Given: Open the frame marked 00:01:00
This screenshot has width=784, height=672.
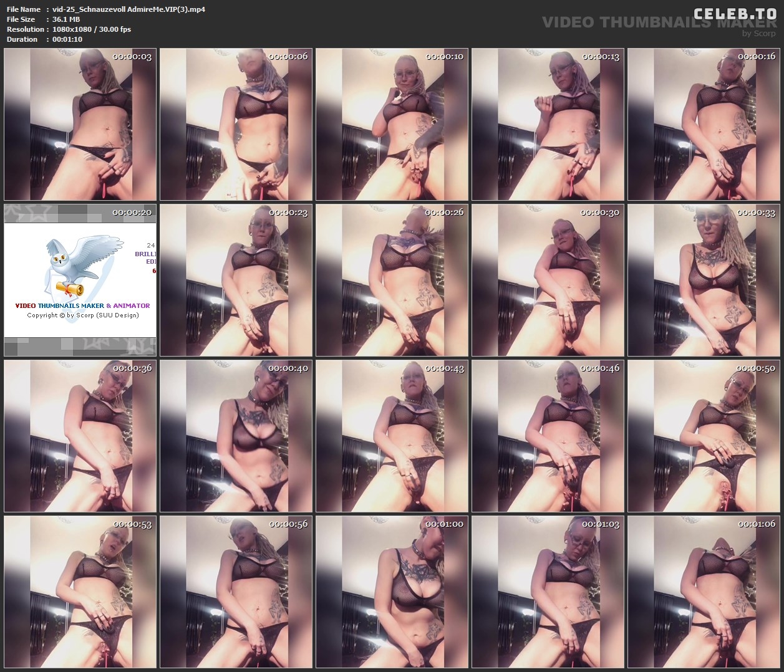Looking at the screenshot, I should click(x=392, y=592).
